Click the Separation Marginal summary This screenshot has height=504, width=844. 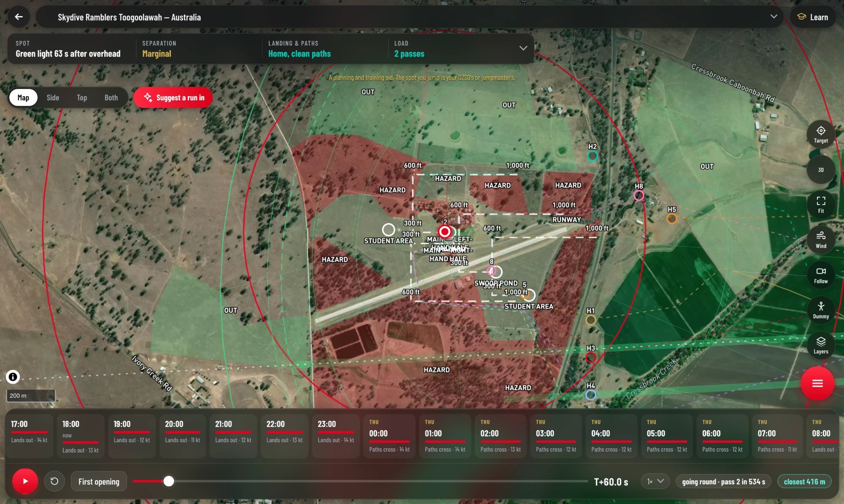[x=159, y=49]
